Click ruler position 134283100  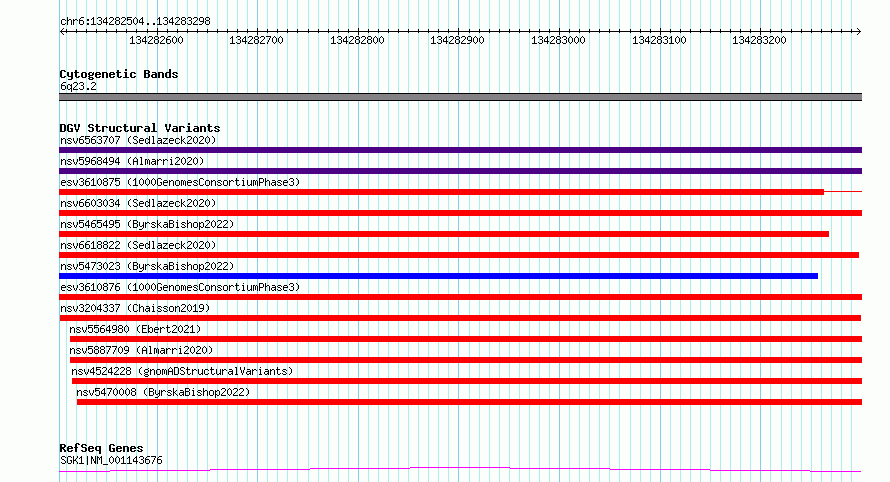tap(660, 40)
